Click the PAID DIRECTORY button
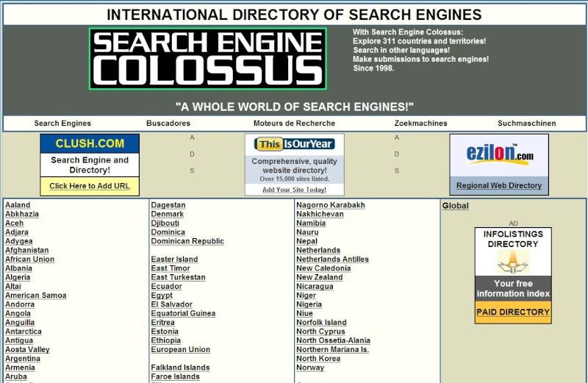Viewport: 588px width, 383px height. (x=513, y=312)
